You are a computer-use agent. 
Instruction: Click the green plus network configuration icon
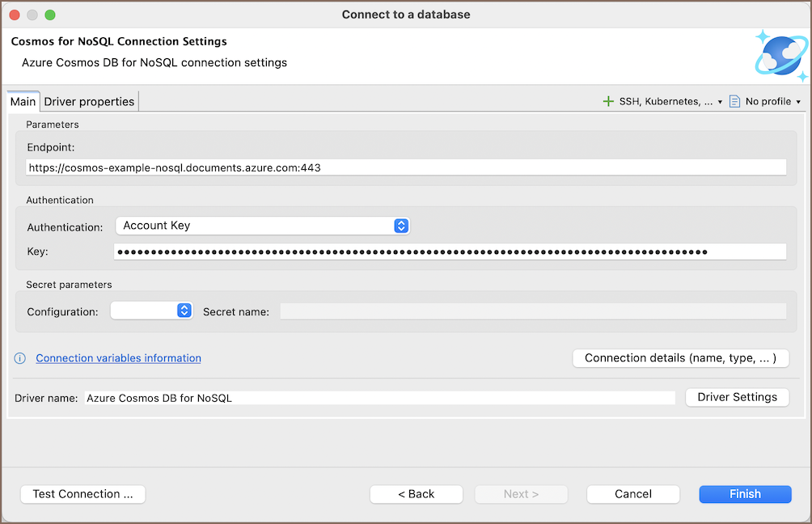tap(608, 102)
